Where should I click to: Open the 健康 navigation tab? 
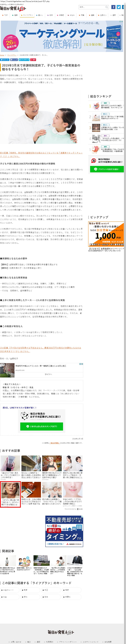(x=15, y=15)
